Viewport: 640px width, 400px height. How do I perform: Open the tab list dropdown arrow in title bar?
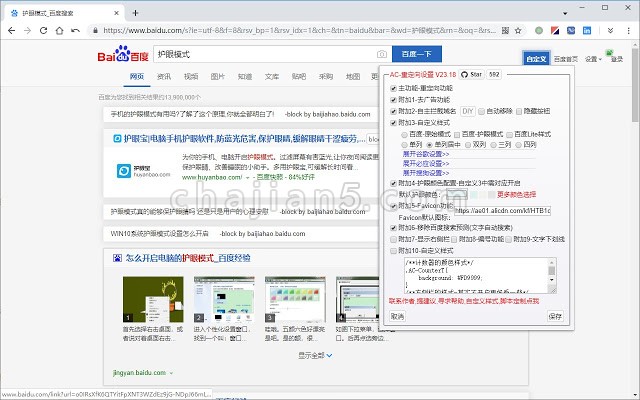(565, 13)
